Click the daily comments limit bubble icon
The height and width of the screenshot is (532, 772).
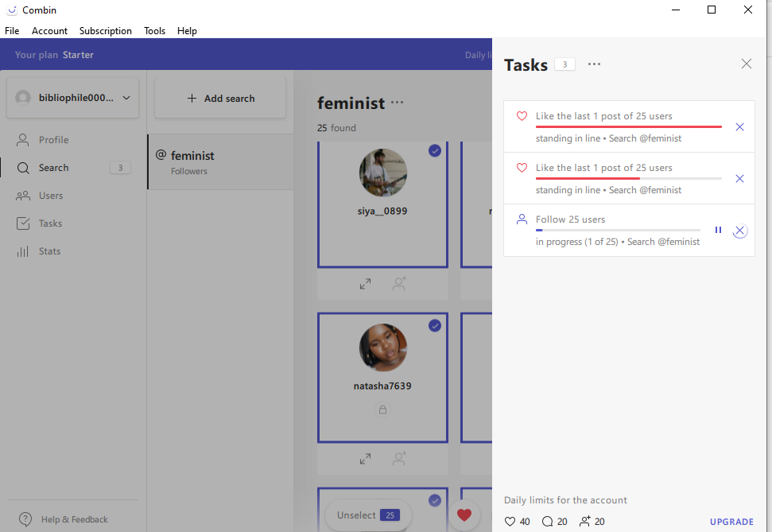[548, 522]
